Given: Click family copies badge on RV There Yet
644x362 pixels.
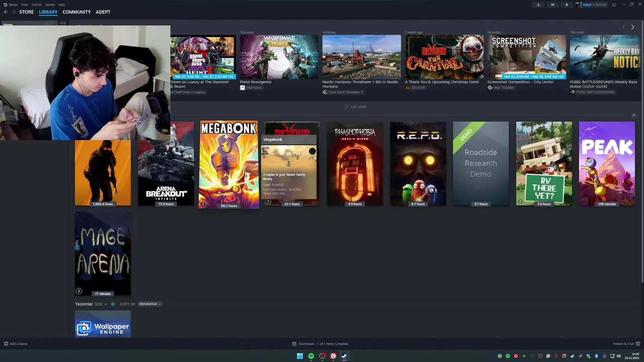Looking at the screenshot, I should [x=520, y=202].
